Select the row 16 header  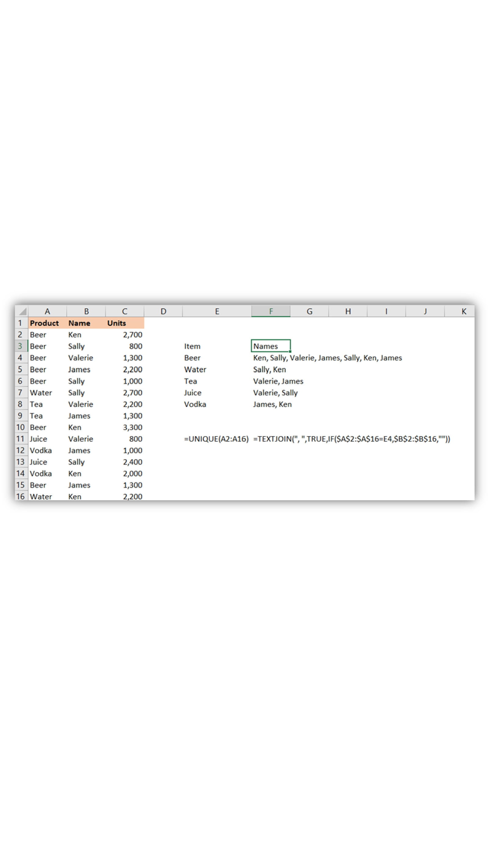(x=20, y=496)
